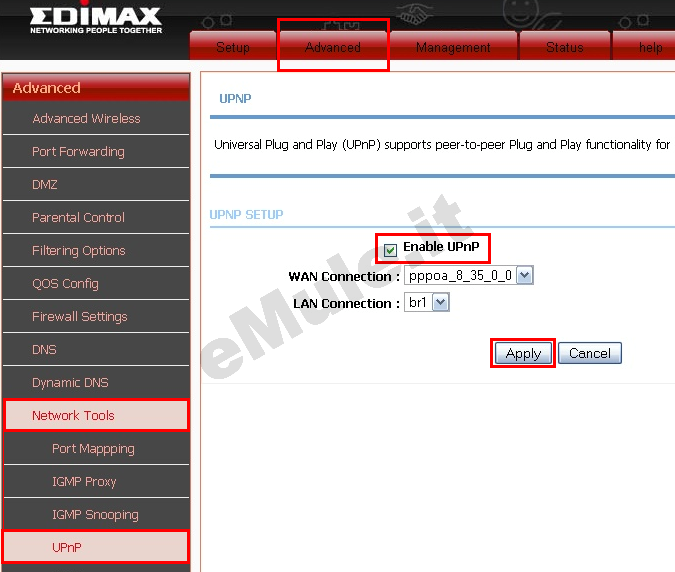The height and width of the screenshot is (572, 675).
Task: Open Port Mappping submenu item
Action: (x=97, y=448)
